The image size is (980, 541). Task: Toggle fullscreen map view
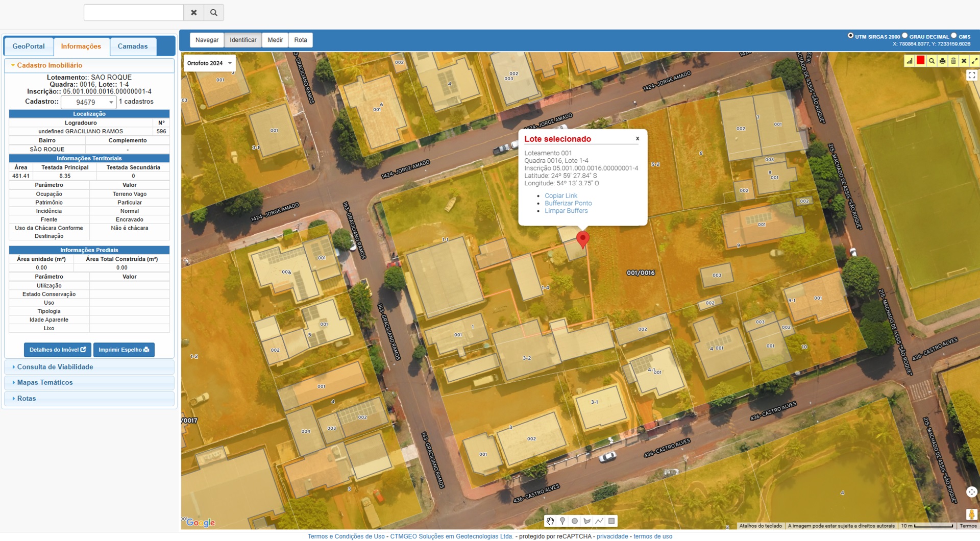[x=972, y=76]
